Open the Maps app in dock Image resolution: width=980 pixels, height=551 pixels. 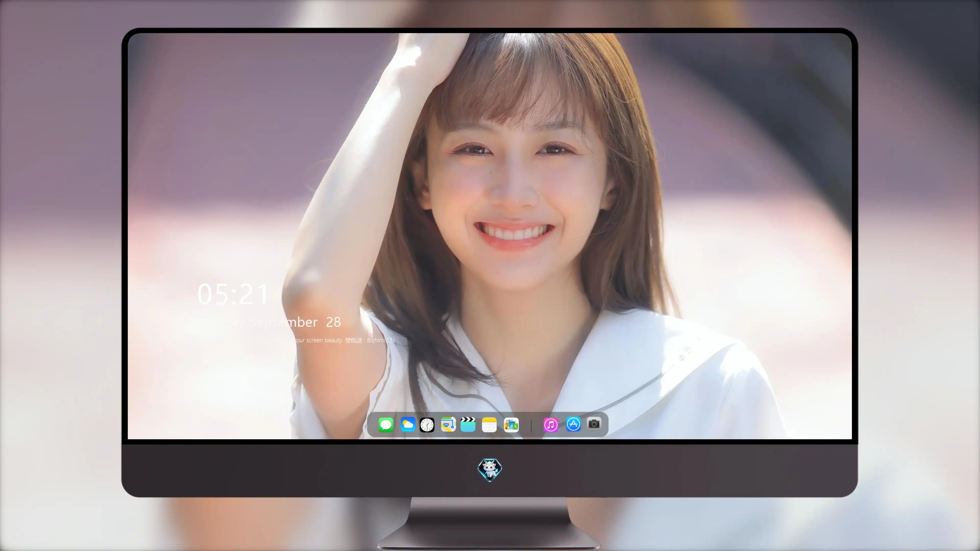448,425
